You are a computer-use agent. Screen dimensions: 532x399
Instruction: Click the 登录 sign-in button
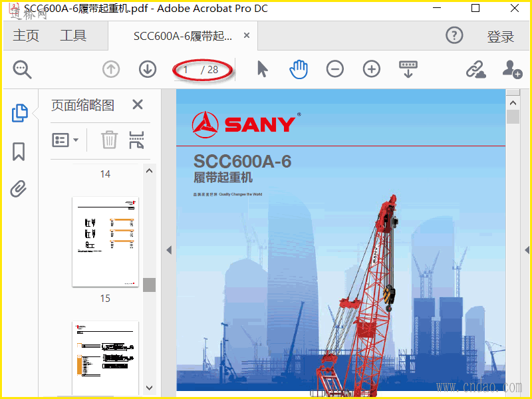[501, 37]
